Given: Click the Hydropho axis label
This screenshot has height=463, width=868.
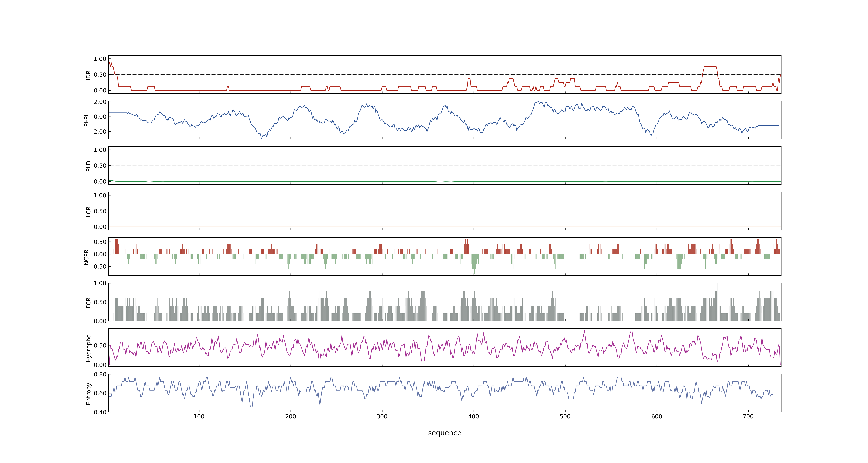Looking at the screenshot, I should [x=89, y=348].
